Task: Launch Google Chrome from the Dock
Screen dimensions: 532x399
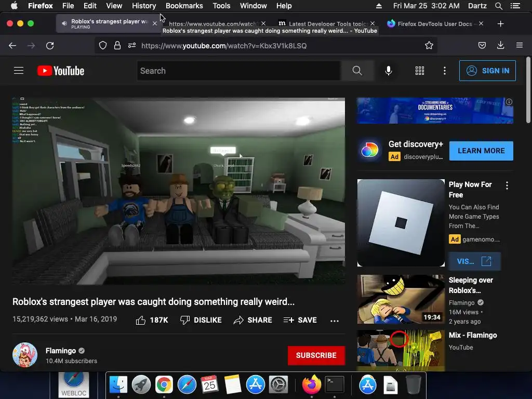Action: (x=164, y=385)
